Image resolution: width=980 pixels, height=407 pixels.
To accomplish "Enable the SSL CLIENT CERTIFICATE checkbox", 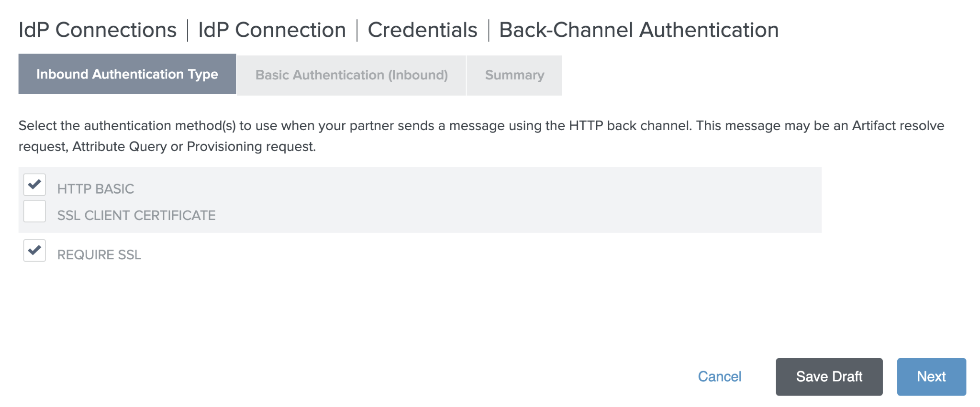I will click(x=34, y=211).
